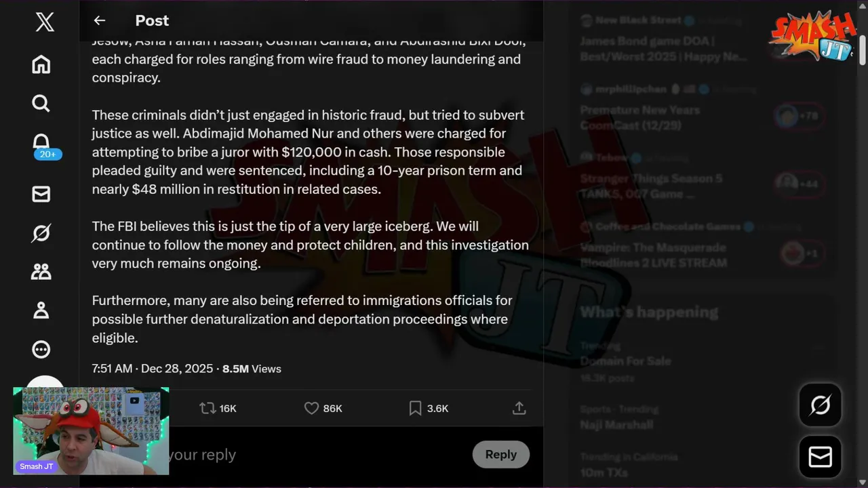Go back with the arrow beside Post
The width and height of the screenshot is (868, 488).
point(100,20)
